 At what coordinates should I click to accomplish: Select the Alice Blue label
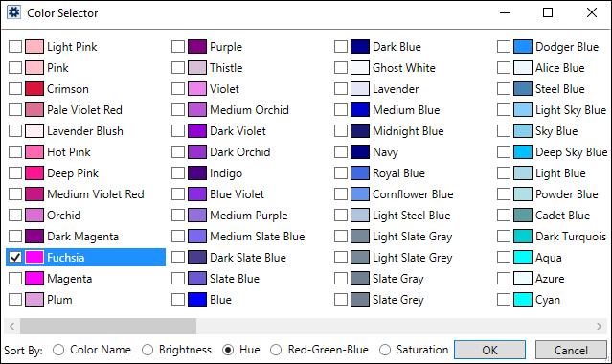tap(559, 68)
